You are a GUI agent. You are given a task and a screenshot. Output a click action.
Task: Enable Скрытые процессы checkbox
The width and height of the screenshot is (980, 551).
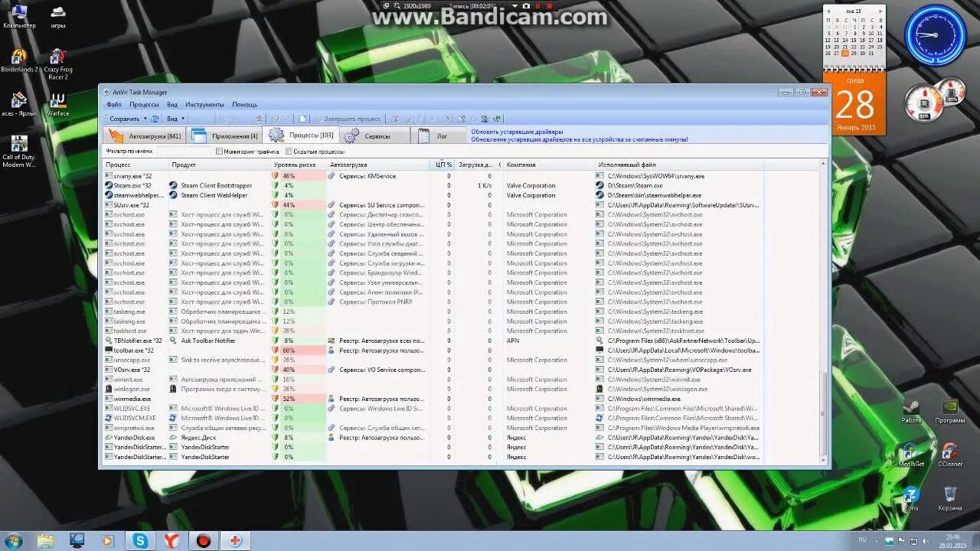point(289,152)
